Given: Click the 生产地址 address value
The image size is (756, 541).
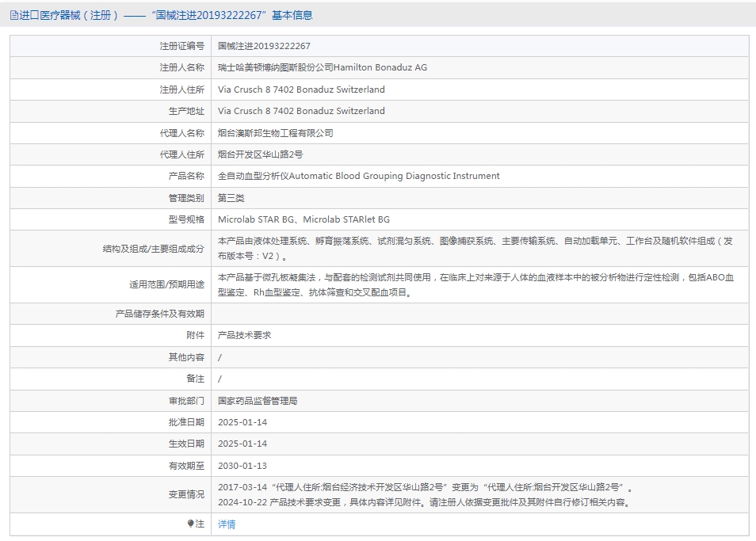Looking at the screenshot, I should [301, 111].
